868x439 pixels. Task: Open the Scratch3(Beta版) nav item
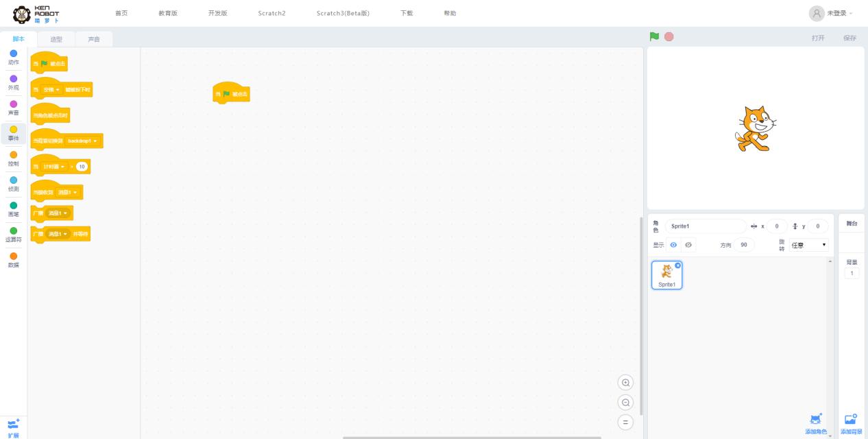pos(343,13)
